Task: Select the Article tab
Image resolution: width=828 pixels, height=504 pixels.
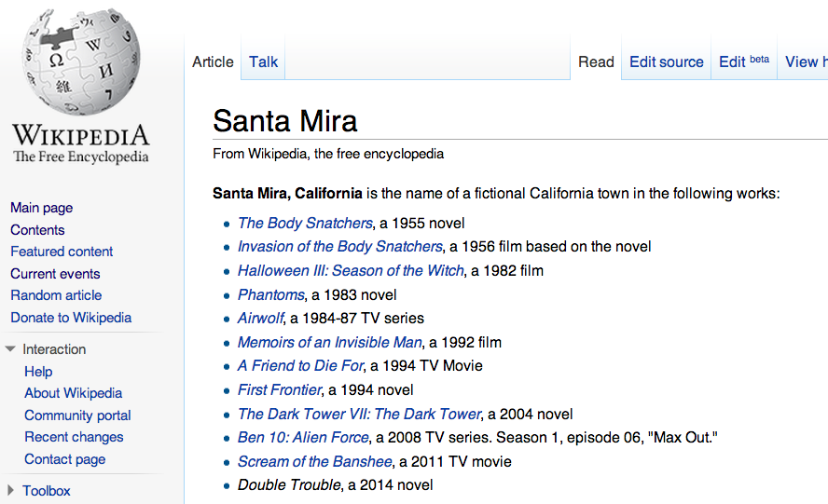Action: [213, 62]
